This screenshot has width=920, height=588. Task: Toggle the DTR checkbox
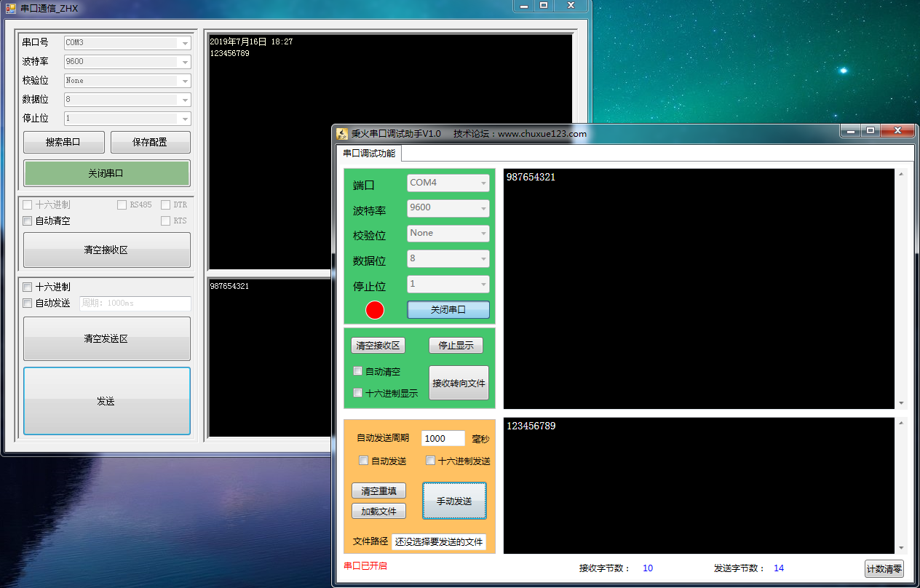(165, 204)
